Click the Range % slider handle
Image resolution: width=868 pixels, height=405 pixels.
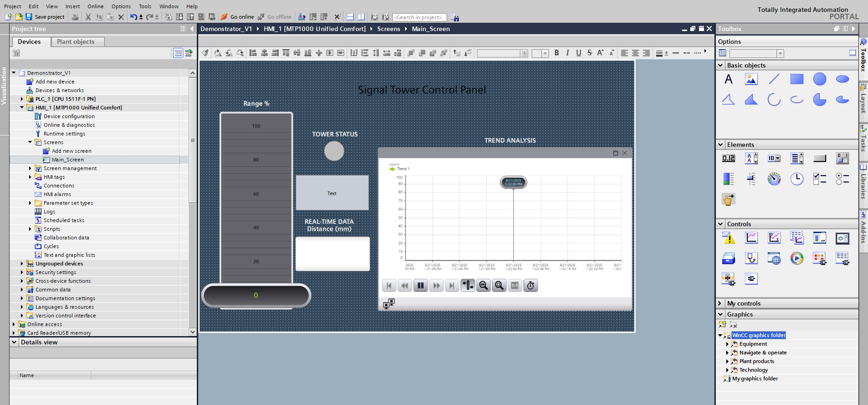click(256, 296)
